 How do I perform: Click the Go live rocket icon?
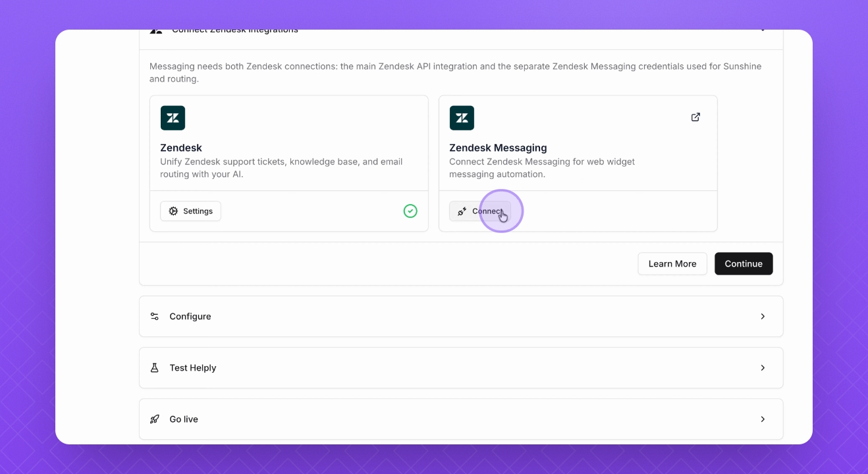point(155,419)
